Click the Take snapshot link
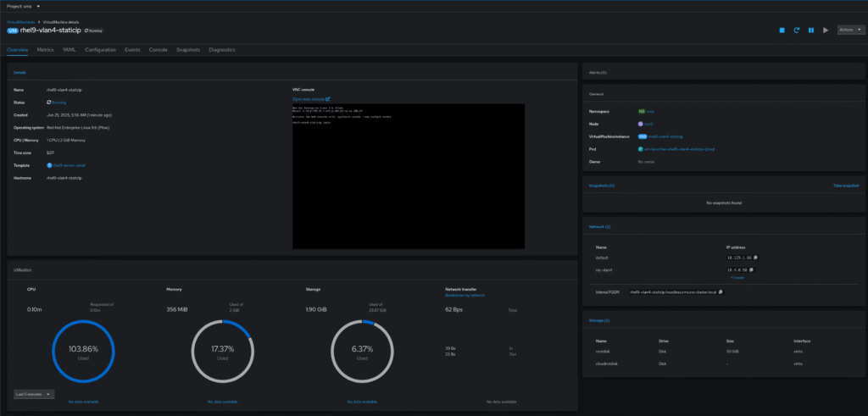This screenshot has width=868, height=416. (x=847, y=186)
